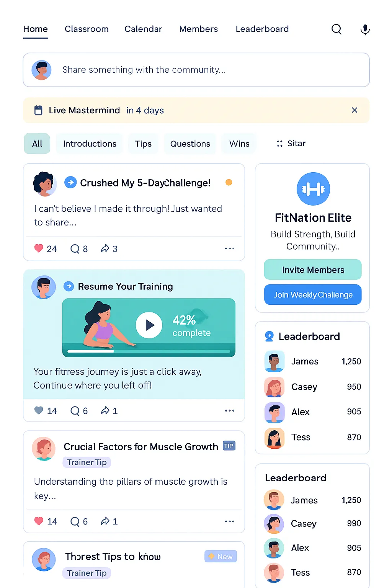This screenshot has height=588, width=392.
Task: Open more options on Resume Your Training post
Action: pyautogui.click(x=230, y=411)
